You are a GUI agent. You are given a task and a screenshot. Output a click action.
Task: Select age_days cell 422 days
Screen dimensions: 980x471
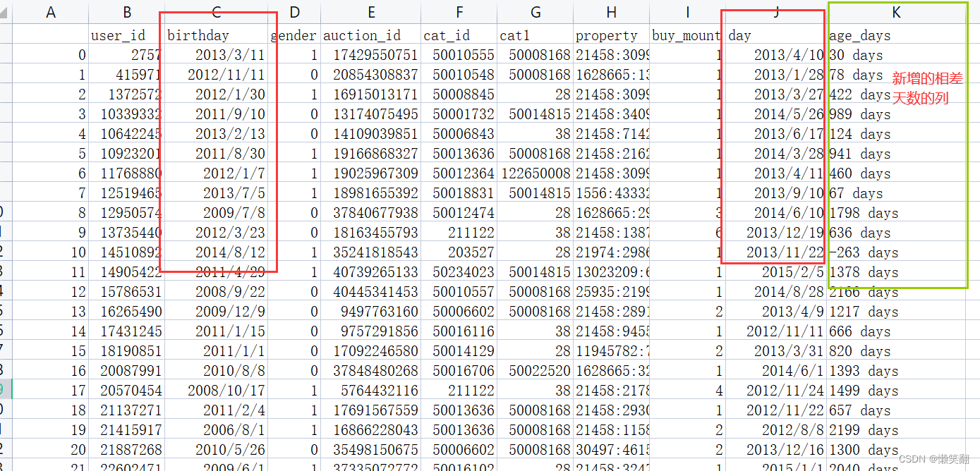click(x=896, y=94)
